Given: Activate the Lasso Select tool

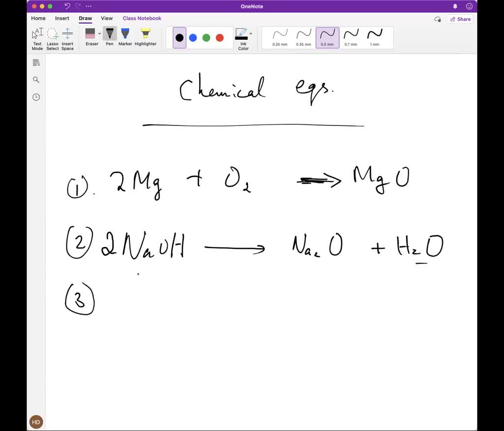Looking at the screenshot, I should pyautogui.click(x=52, y=35).
